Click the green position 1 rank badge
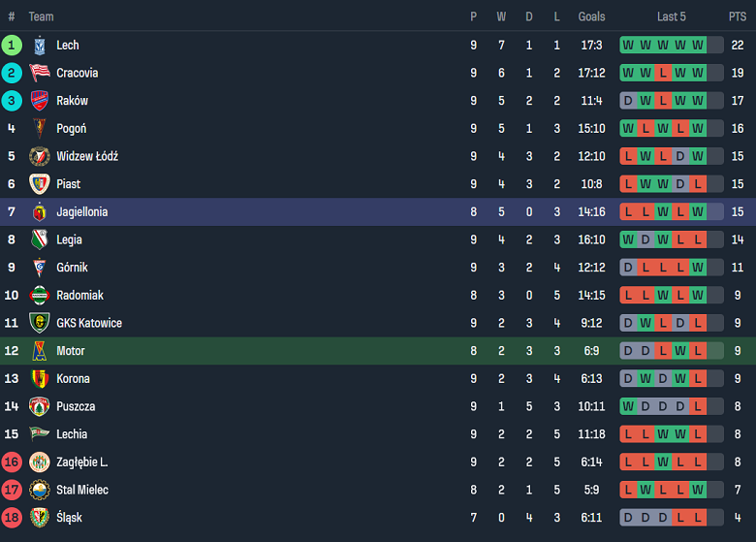This screenshot has height=542, width=756. [x=12, y=45]
